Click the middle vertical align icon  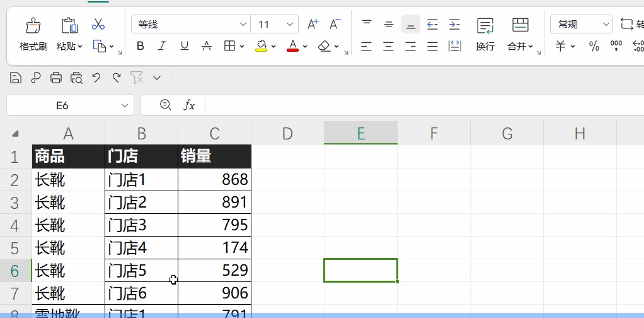pyautogui.click(x=389, y=24)
